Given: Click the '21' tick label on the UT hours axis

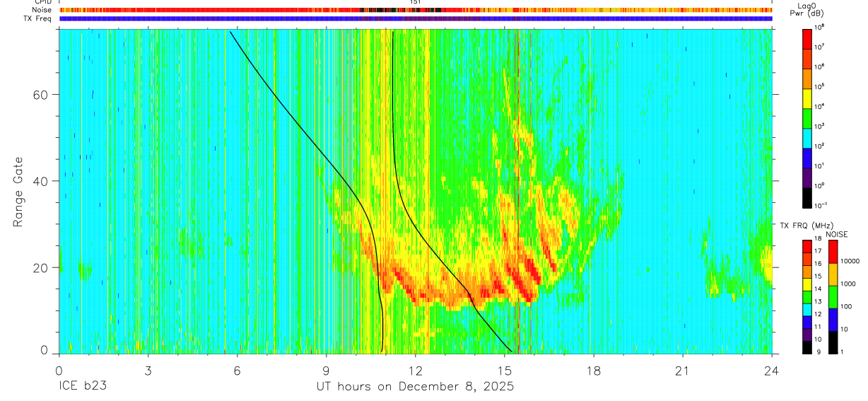Looking at the screenshot, I should point(682,370).
